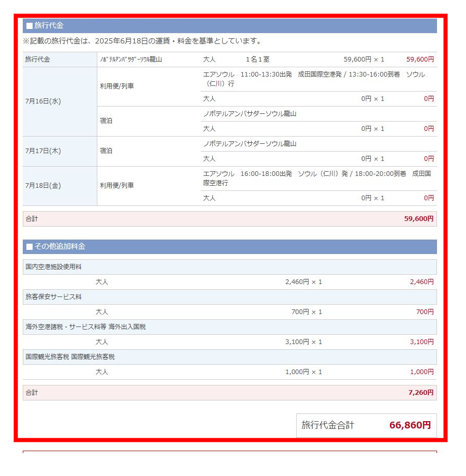Click 宿泊 label in the 7月17日 row
Screen dimensions: 466x476
coord(106,151)
